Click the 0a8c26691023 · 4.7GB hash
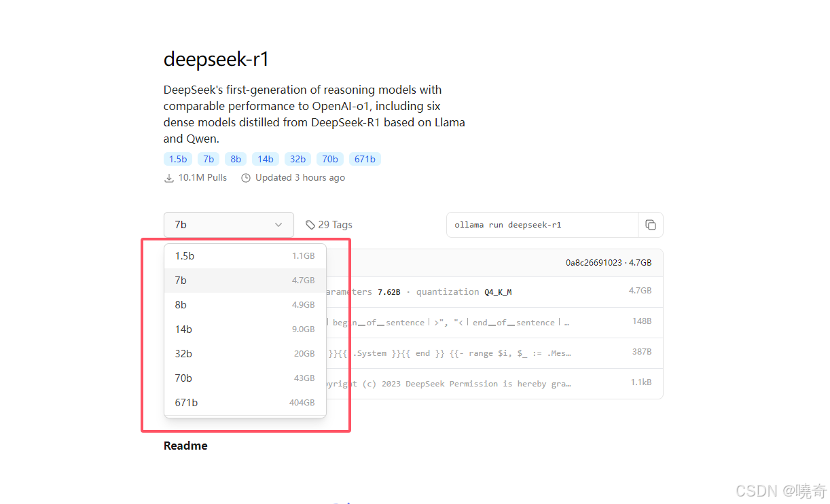The width and height of the screenshot is (830, 504). point(609,262)
